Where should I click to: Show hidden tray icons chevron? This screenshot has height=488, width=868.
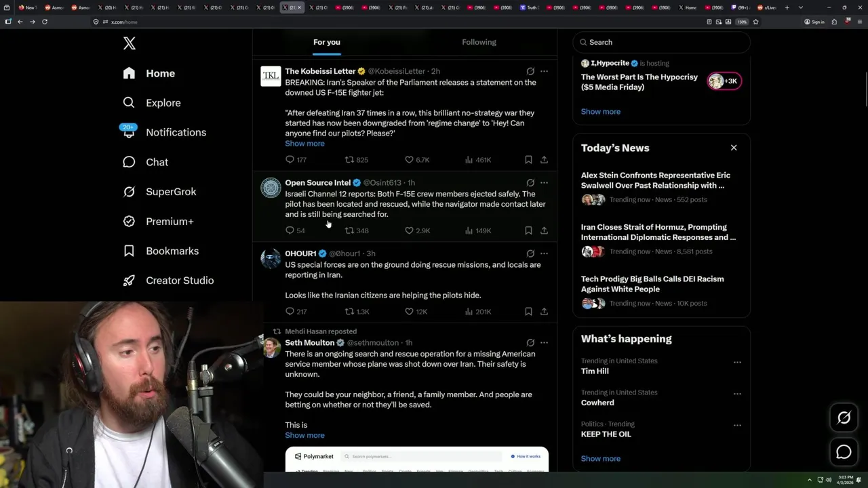(x=809, y=480)
